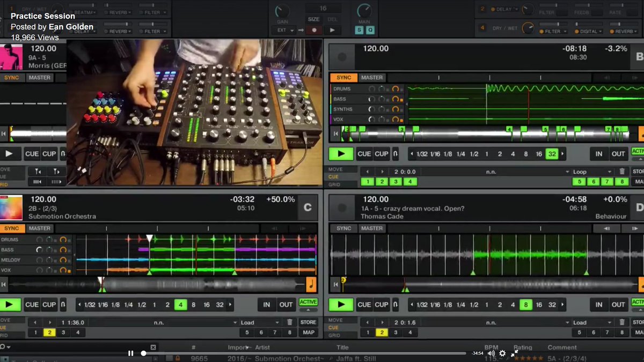Click the play button on deck D

pos(341,305)
